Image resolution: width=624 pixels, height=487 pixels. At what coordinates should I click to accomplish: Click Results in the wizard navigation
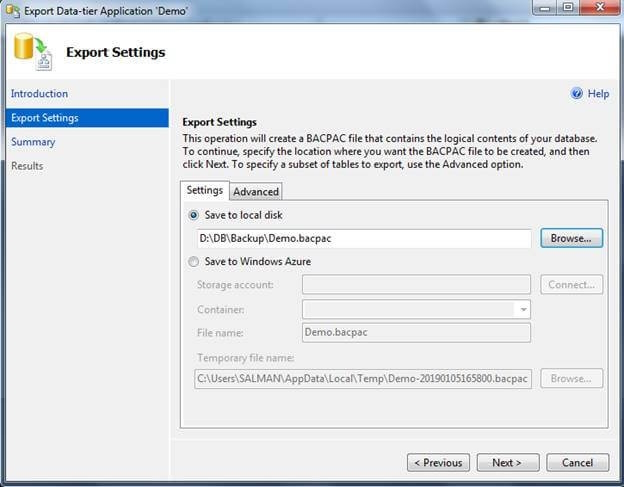(27, 166)
